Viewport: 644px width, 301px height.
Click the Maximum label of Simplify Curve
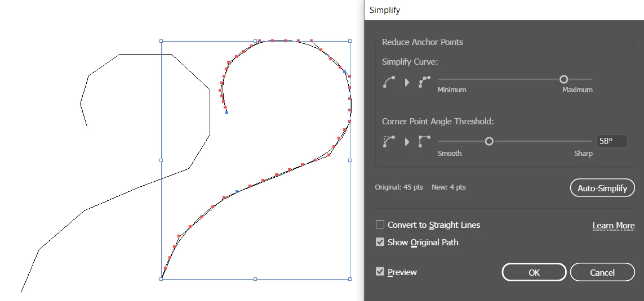(578, 90)
